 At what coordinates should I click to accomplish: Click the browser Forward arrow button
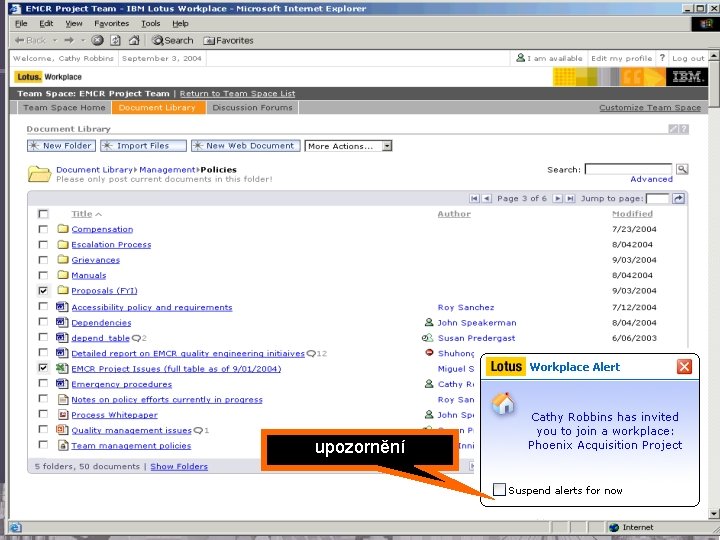(x=69, y=40)
